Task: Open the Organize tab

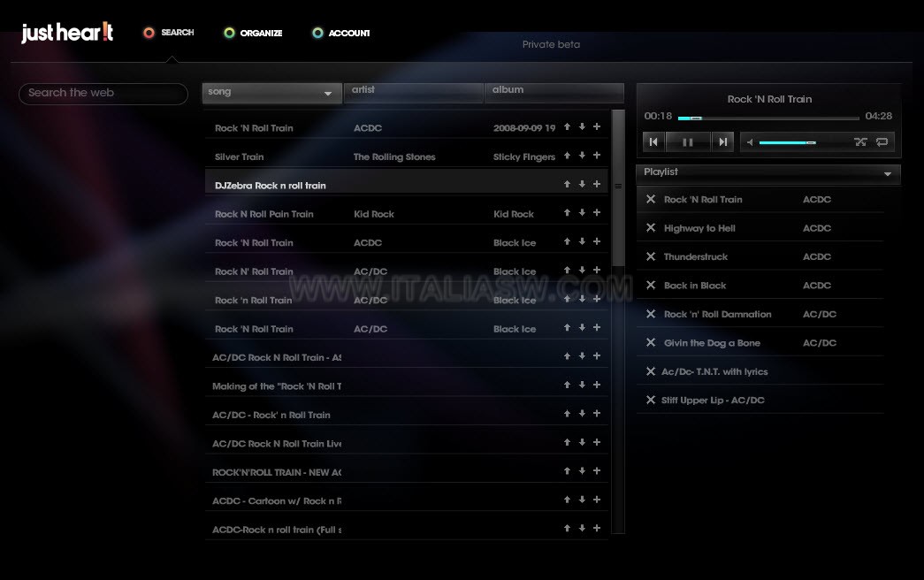Action: 254,33
